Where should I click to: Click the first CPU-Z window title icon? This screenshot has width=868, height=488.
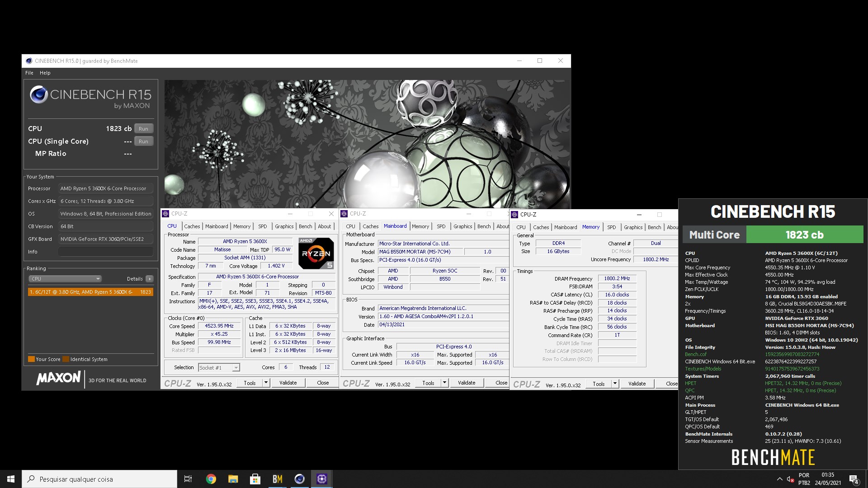point(165,214)
